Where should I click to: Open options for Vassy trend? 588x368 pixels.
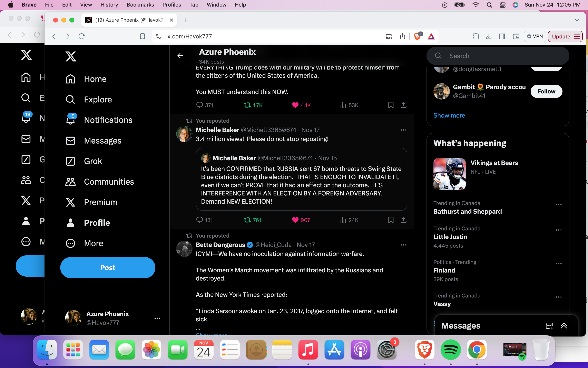click(559, 297)
